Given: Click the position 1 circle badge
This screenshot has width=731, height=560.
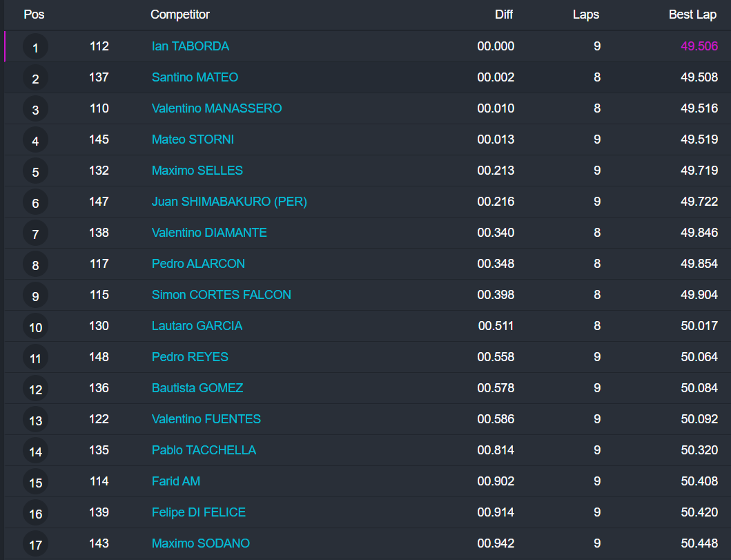Looking at the screenshot, I should click(x=35, y=48).
